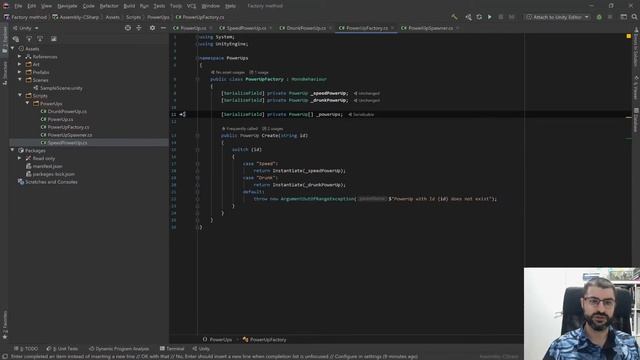Click the Scripts breadcrumb in navigation bar
The image size is (640, 360).
click(133, 17)
